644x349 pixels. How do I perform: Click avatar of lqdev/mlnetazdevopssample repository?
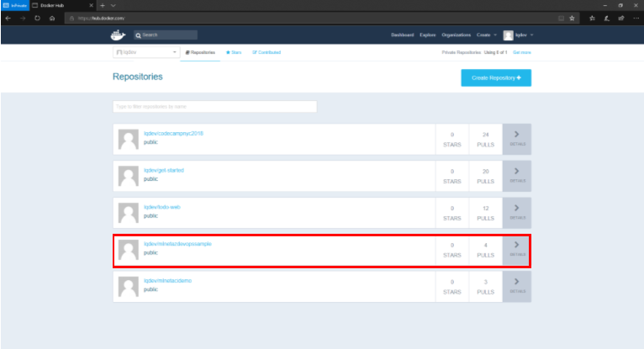[x=129, y=250]
